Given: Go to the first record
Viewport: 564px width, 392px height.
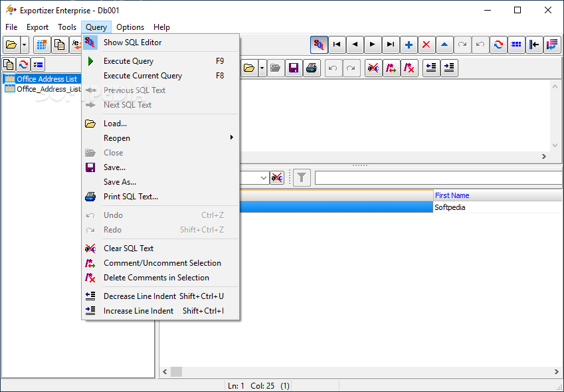Looking at the screenshot, I should tap(337, 45).
